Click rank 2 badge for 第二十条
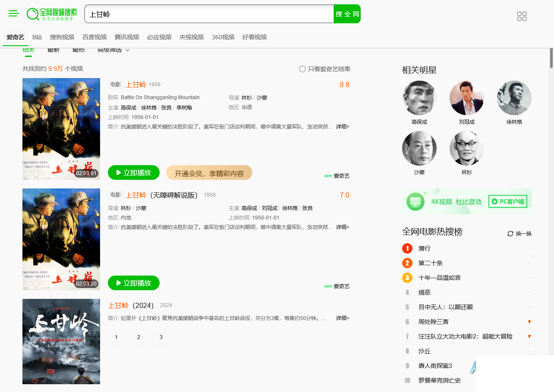 tap(407, 263)
